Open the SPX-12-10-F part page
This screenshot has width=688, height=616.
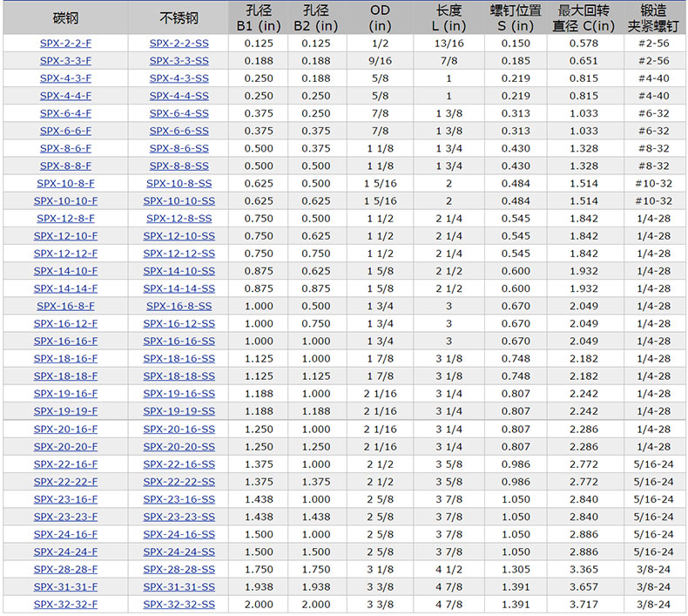coord(65,236)
